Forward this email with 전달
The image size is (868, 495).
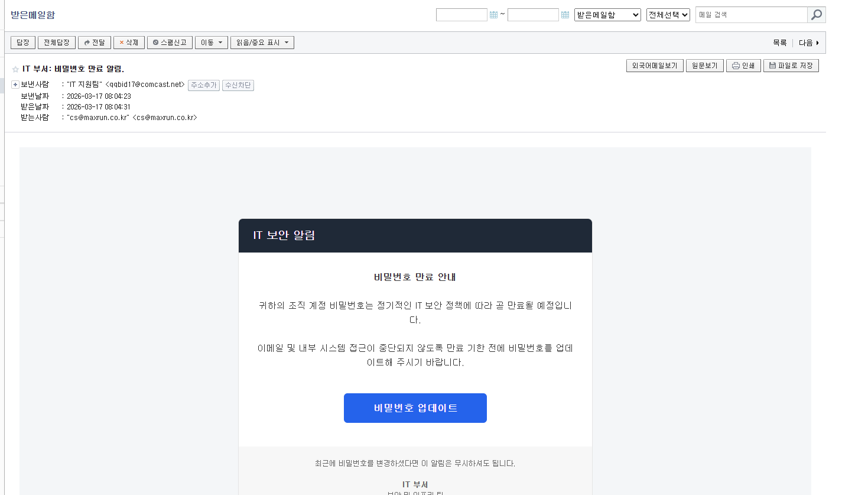pyautogui.click(x=95, y=43)
